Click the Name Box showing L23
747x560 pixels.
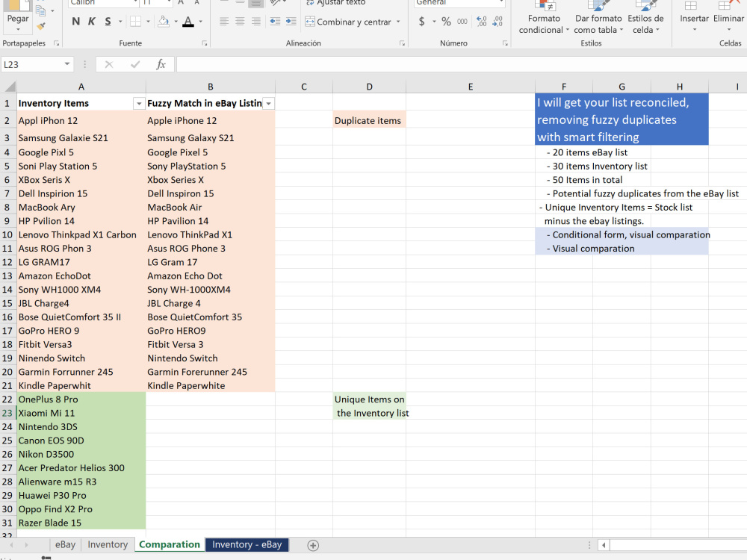point(31,64)
